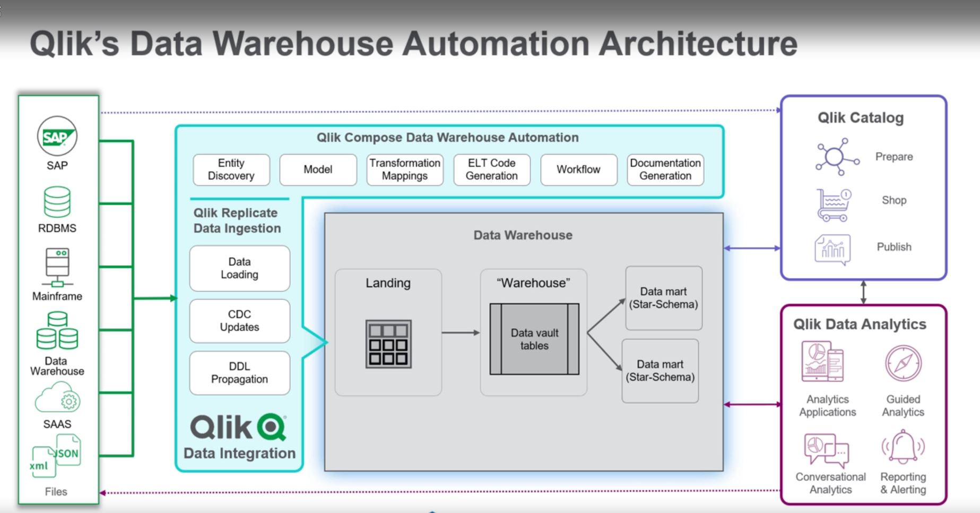
Task: Click the SAAS label
Action: (x=57, y=424)
